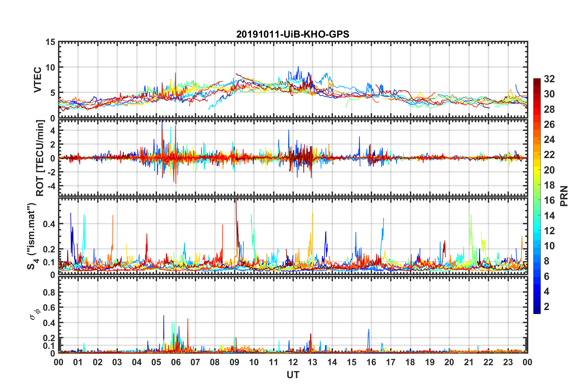Select the "28" tick on the PRN colorbar
The height and width of the screenshot is (392, 586).
point(549,109)
